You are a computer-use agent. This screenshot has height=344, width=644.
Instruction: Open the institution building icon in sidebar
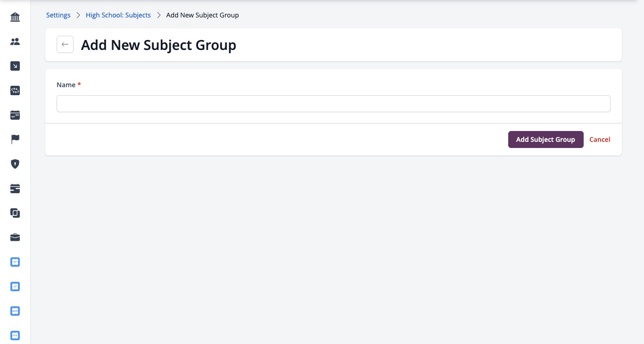coord(15,17)
